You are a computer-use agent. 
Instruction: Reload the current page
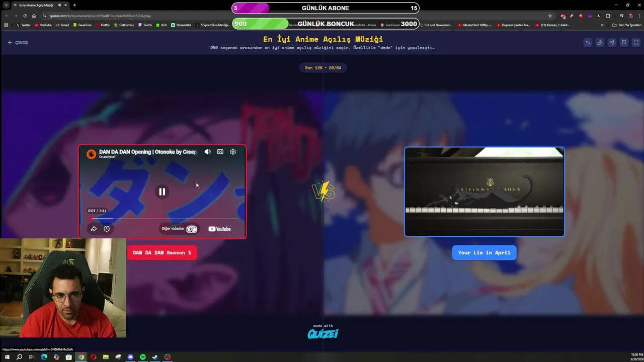[x=25, y=16]
